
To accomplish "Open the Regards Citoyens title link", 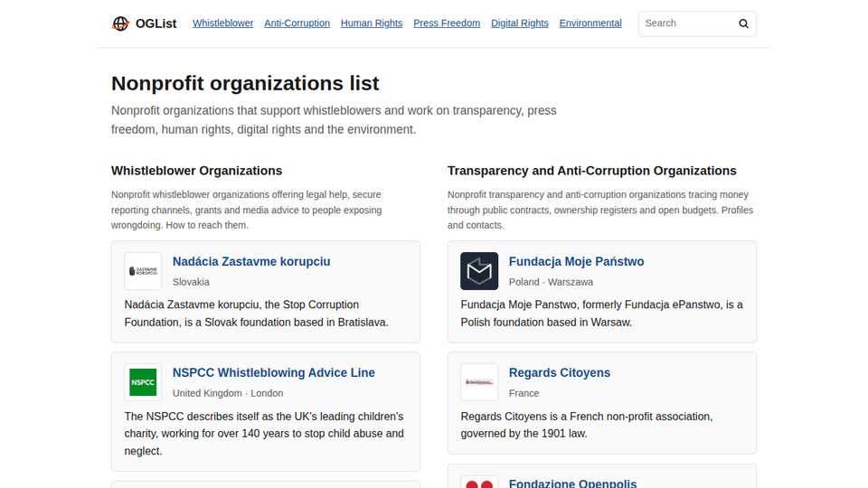I will (560, 373).
